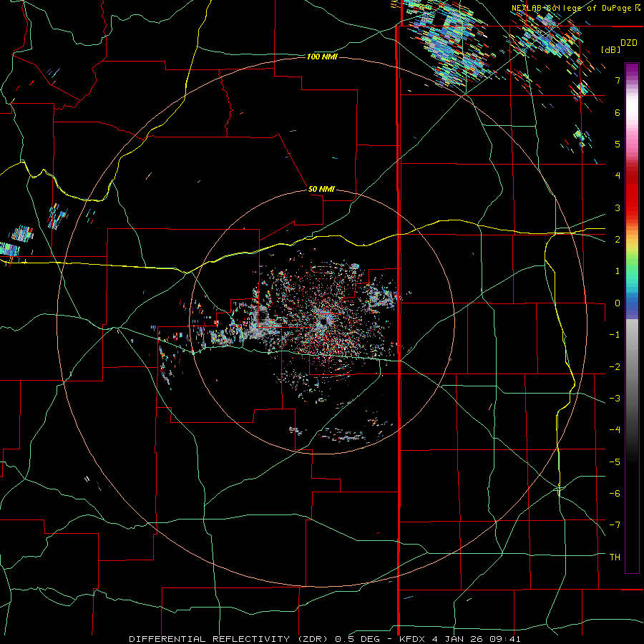Click the radar site center black dot
Image resolution: width=644 pixels, height=644 pixels.
(x=323, y=322)
